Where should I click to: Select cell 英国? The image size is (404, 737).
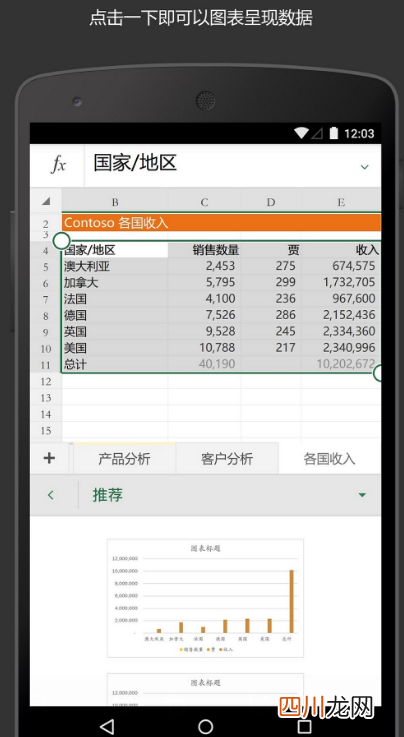[115, 331]
